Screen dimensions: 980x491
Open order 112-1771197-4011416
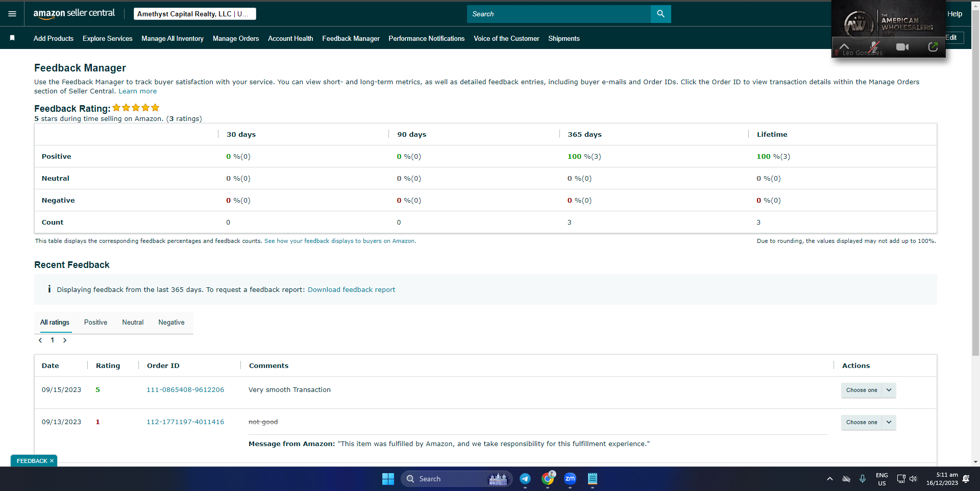185,422
